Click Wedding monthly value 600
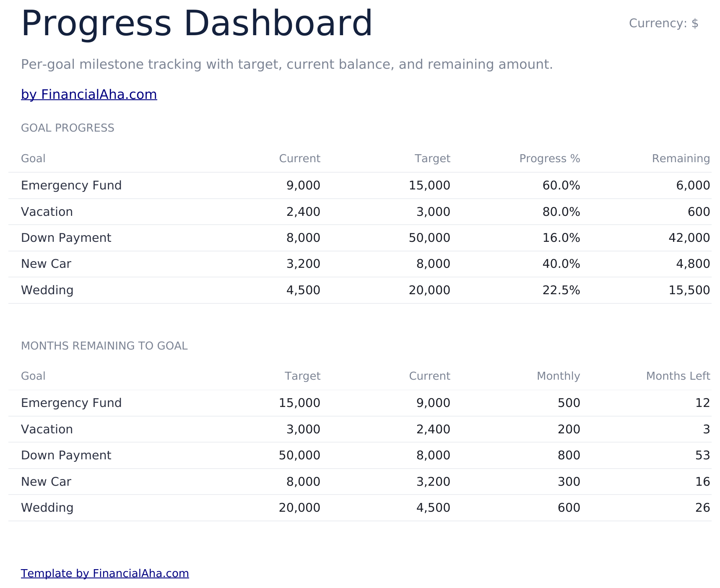The width and height of the screenshot is (720, 588). point(569,508)
